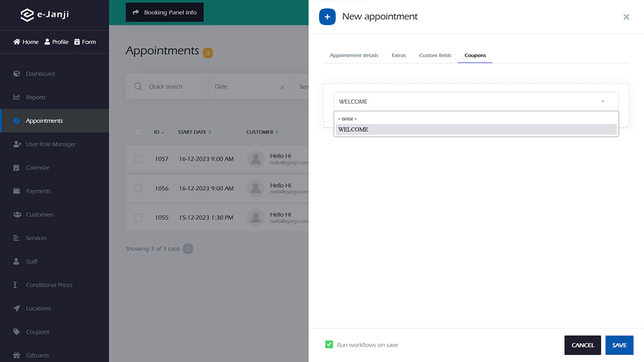Image resolution: width=644 pixels, height=362 pixels.
Task: Open the Customers group icon
Action: point(17,214)
